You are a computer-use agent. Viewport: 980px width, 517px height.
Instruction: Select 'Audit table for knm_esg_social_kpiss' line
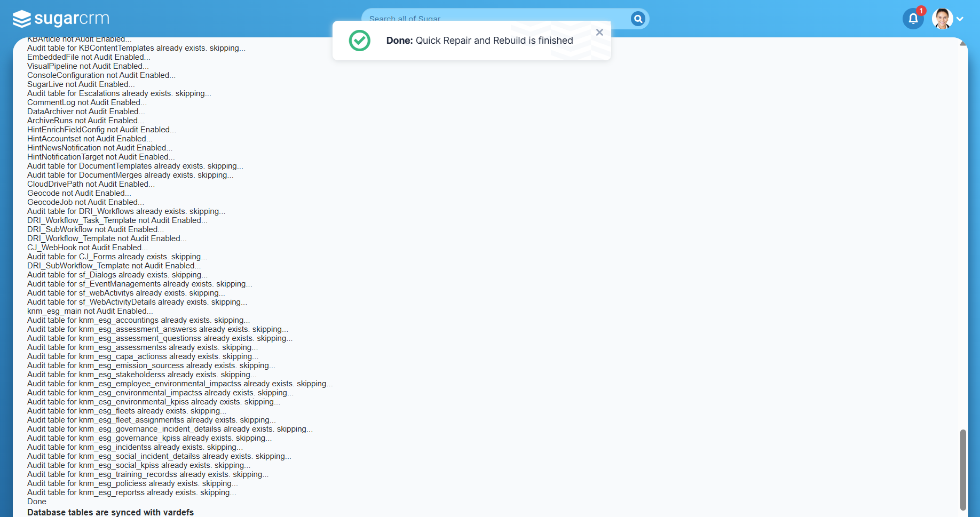139,465
